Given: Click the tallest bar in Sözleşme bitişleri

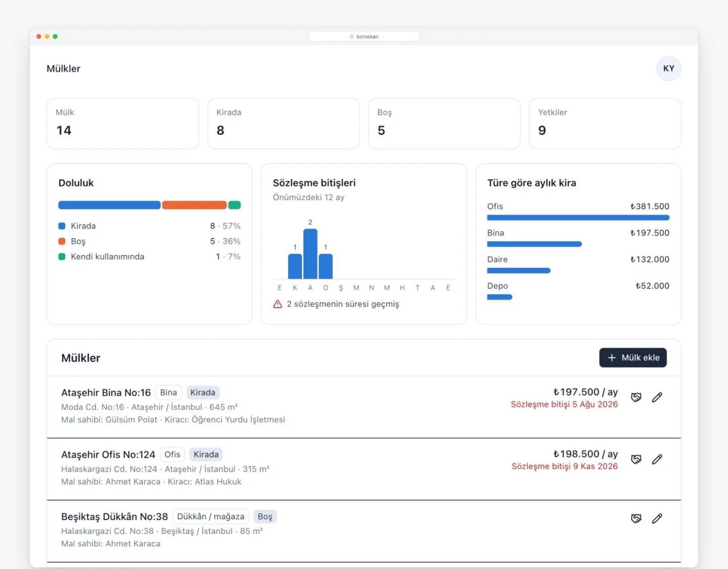Looking at the screenshot, I should coord(310,254).
